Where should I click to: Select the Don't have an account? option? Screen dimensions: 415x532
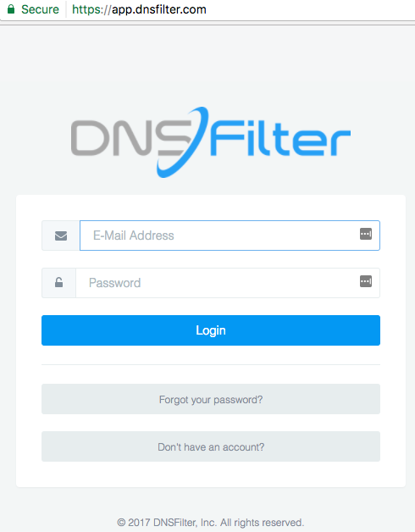pyautogui.click(x=211, y=446)
